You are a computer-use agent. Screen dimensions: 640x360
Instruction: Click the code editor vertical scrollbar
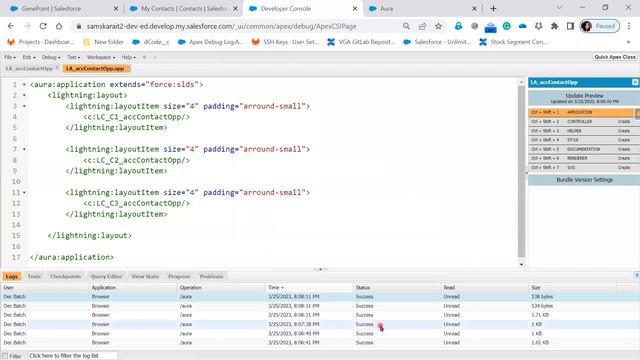[521, 171]
